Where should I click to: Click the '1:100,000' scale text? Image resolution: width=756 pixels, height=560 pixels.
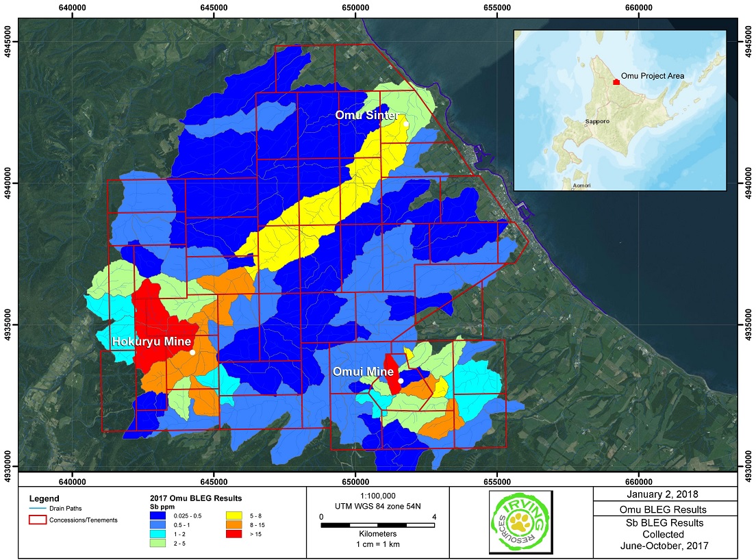tap(378, 496)
